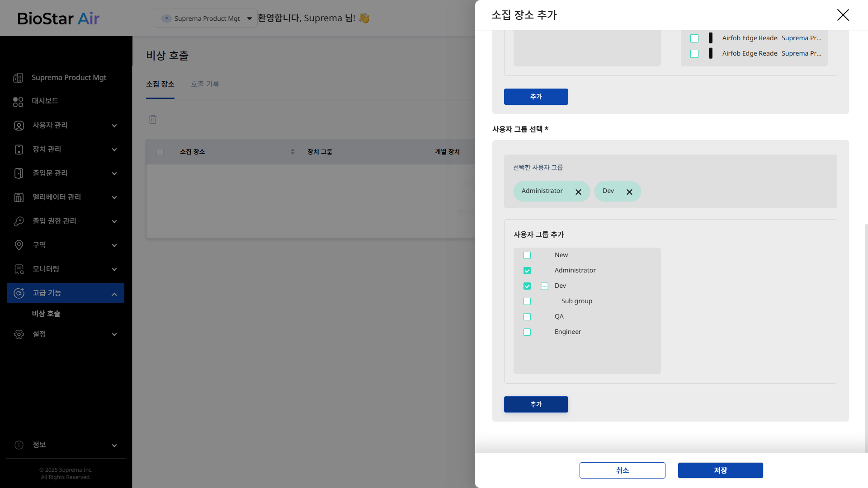Click the access rights key icon

tap(19, 221)
